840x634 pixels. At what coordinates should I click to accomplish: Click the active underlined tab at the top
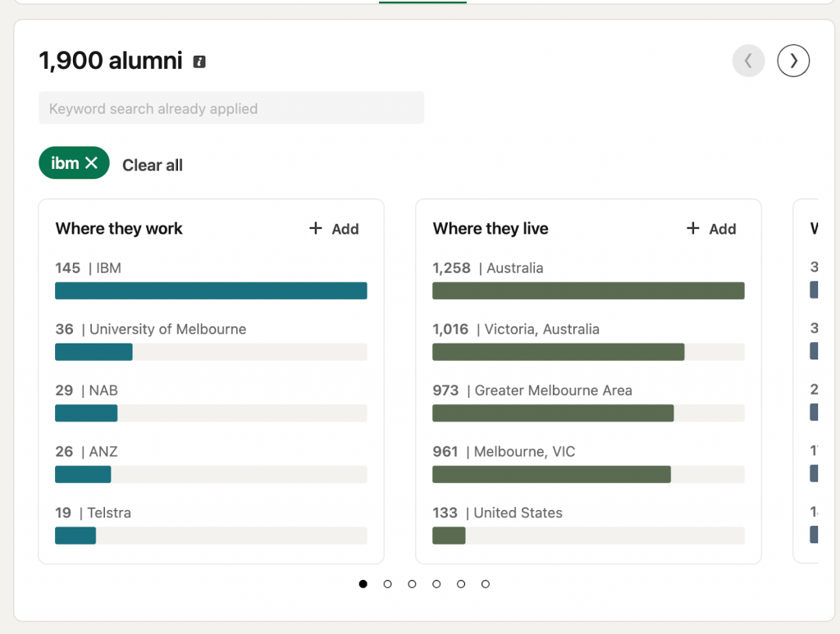[x=422, y=3]
